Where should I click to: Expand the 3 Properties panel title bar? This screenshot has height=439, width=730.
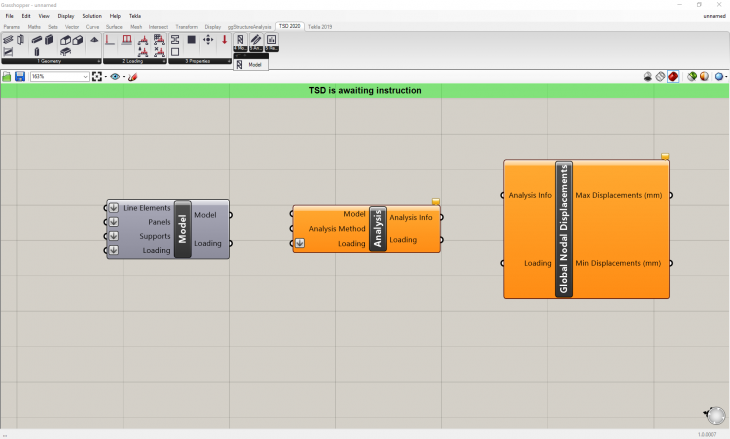pos(200,61)
